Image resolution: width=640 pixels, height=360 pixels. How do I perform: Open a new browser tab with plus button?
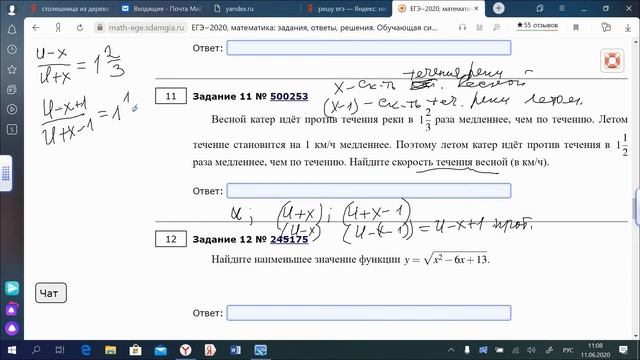[498, 9]
